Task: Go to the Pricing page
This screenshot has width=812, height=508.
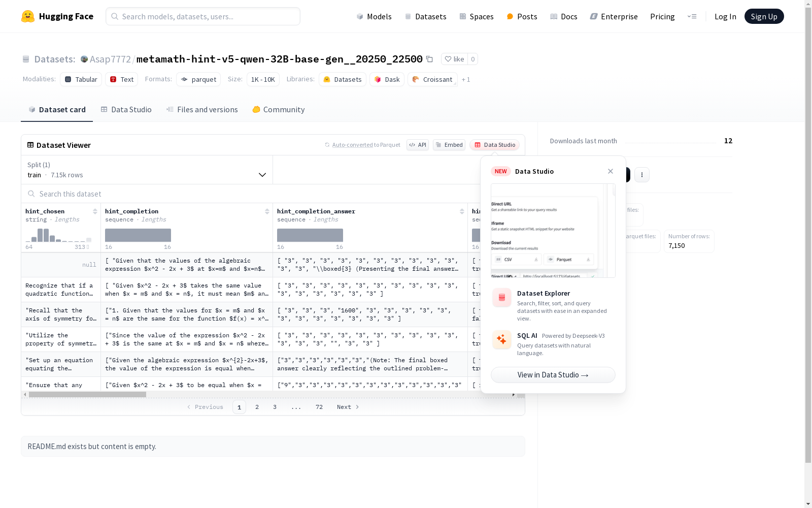Action: [662, 16]
